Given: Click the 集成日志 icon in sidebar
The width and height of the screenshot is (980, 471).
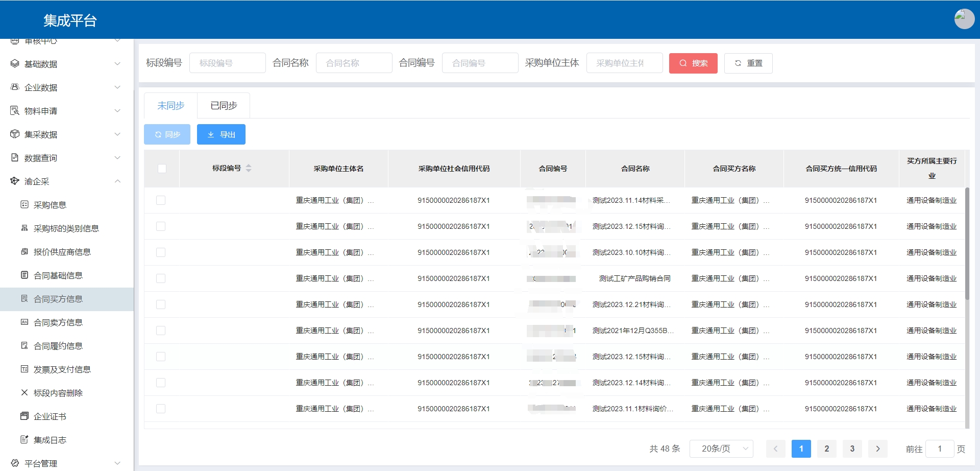Looking at the screenshot, I should click(24, 440).
